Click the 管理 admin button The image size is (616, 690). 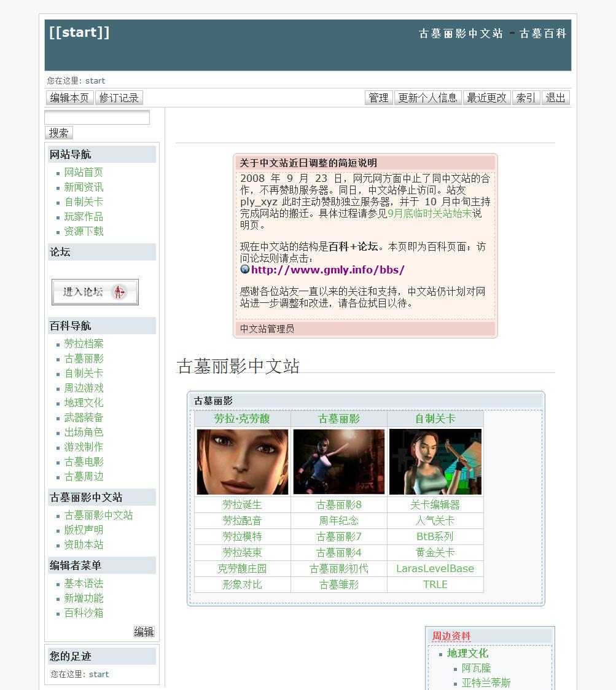coord(378,98)
